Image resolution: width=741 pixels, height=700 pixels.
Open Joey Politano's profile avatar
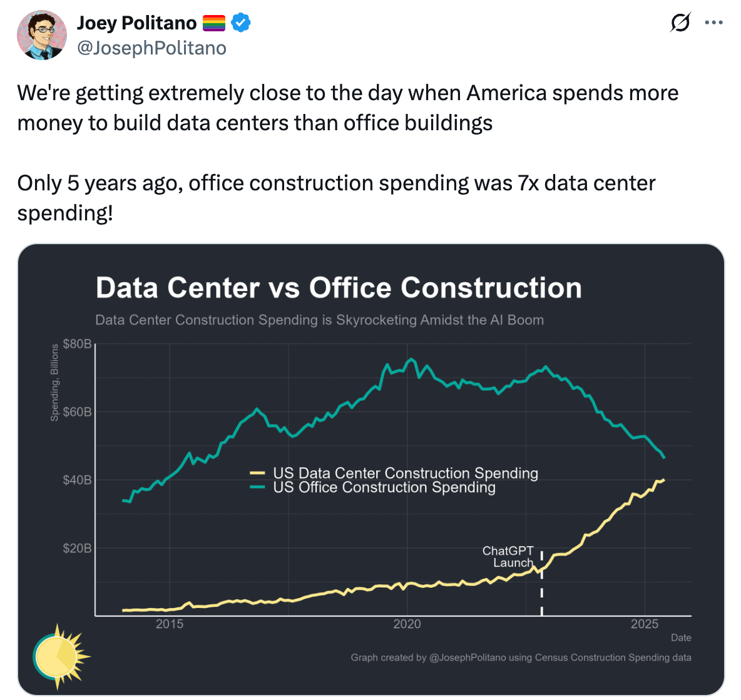tap(42, 35)
